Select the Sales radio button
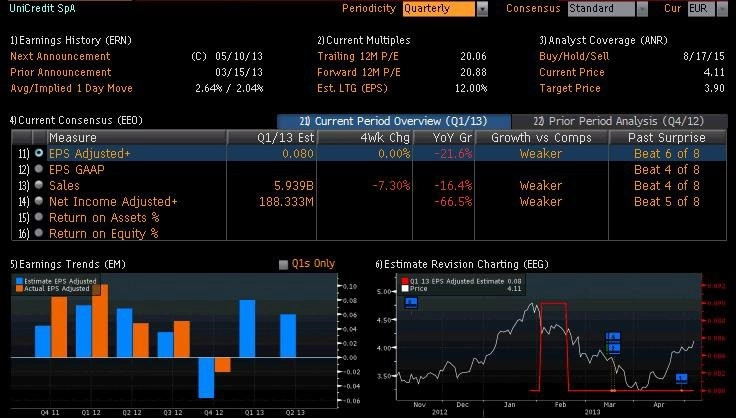This screenshot has height=418, width=736. [x=39, y=185]
